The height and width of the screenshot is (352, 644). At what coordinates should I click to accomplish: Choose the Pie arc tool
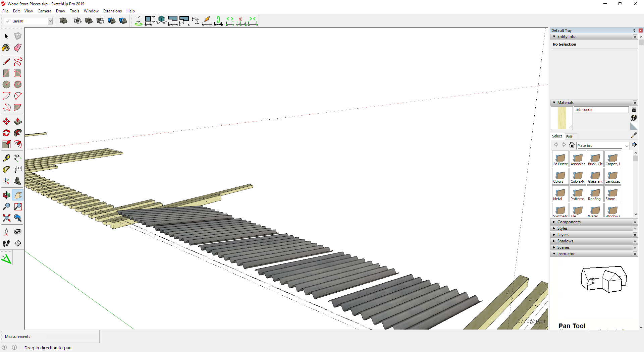coord(18,107)
